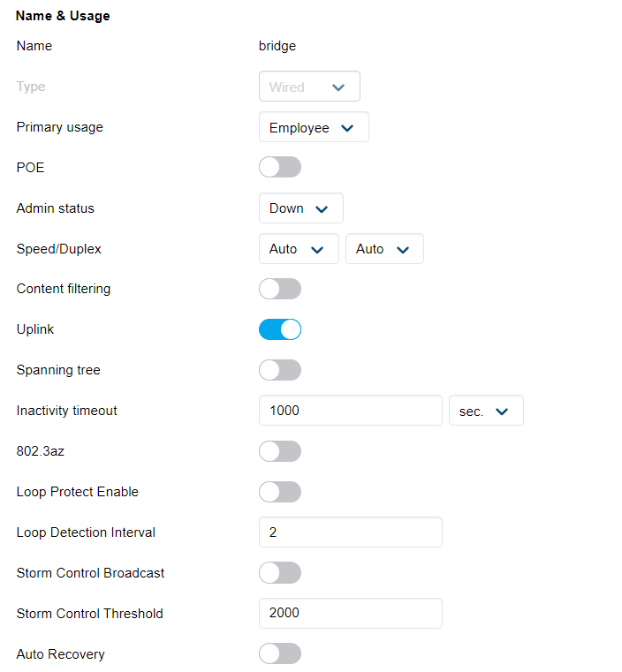Image resolution: width=622 pixels, height=672 pixels.
Task: Open the Primary usage Employee dropdown
Action: coord(313,127)
